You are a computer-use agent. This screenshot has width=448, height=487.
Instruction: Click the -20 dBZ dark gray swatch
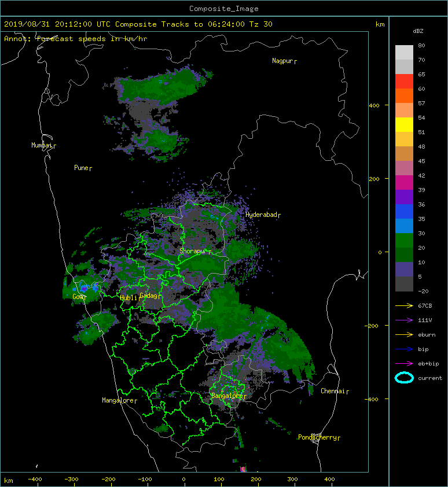(x=404, y=284)
